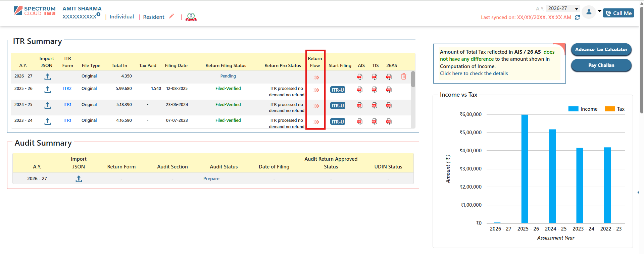
Task: Download AIS PDF for 2026-27 row
Action: click(x=359, y=77)
